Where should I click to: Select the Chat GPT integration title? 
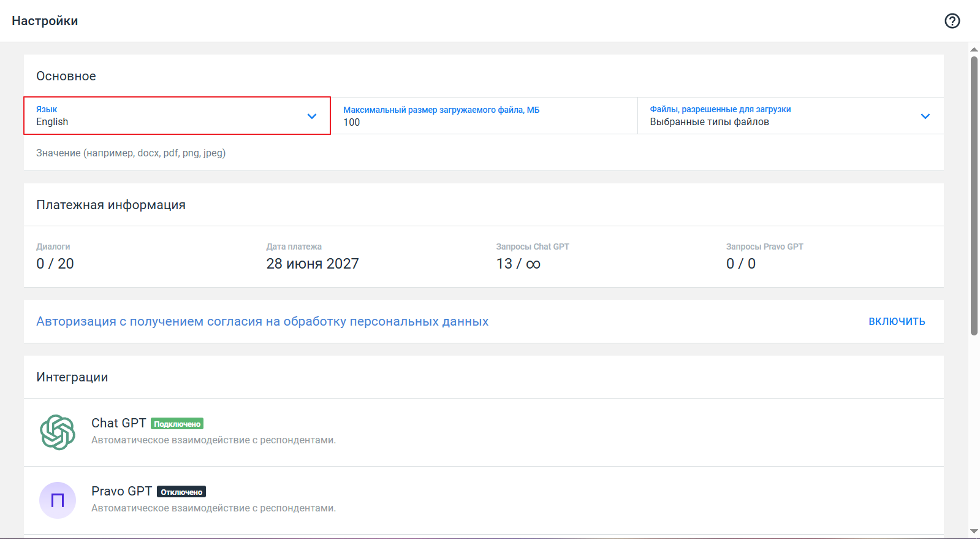point(118,423)
